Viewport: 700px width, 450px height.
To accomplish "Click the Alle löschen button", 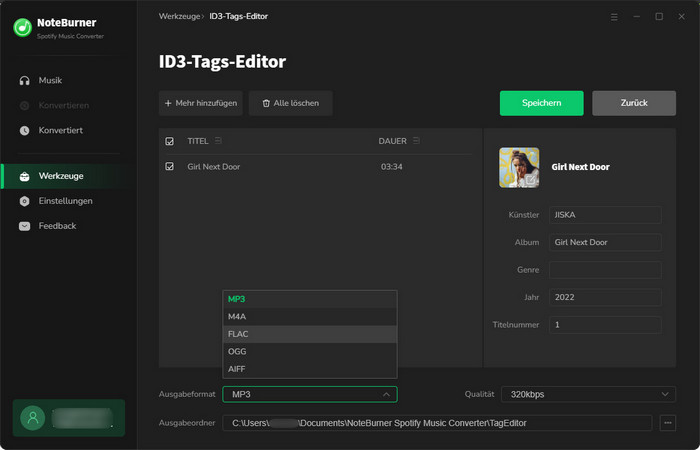I will pos(291,103).
